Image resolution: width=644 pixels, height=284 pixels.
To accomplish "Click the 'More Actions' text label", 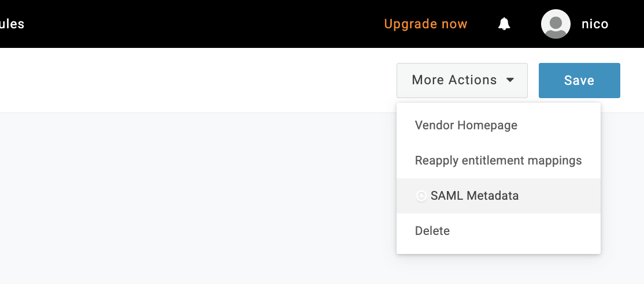I will point(454,80).
